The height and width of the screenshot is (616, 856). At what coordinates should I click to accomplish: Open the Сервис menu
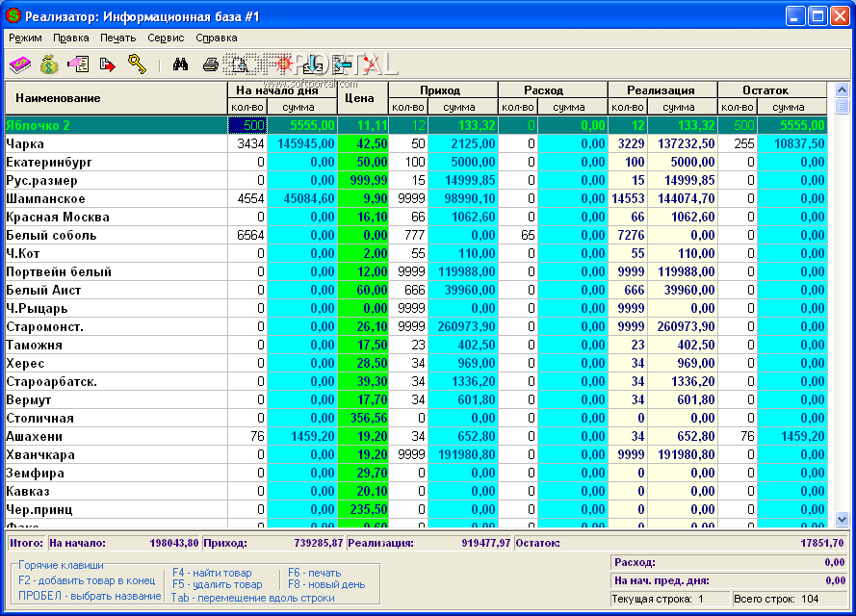tap(166, 38)
